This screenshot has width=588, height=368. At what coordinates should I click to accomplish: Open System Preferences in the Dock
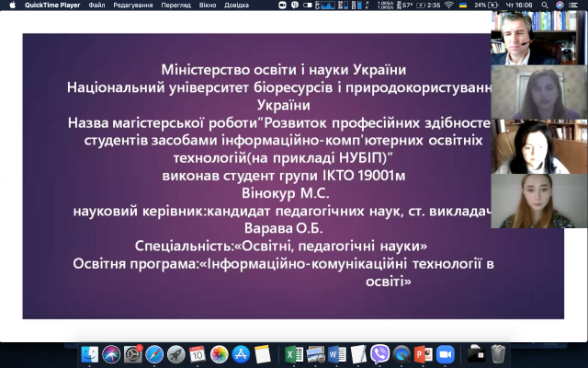tap(133, 354)
